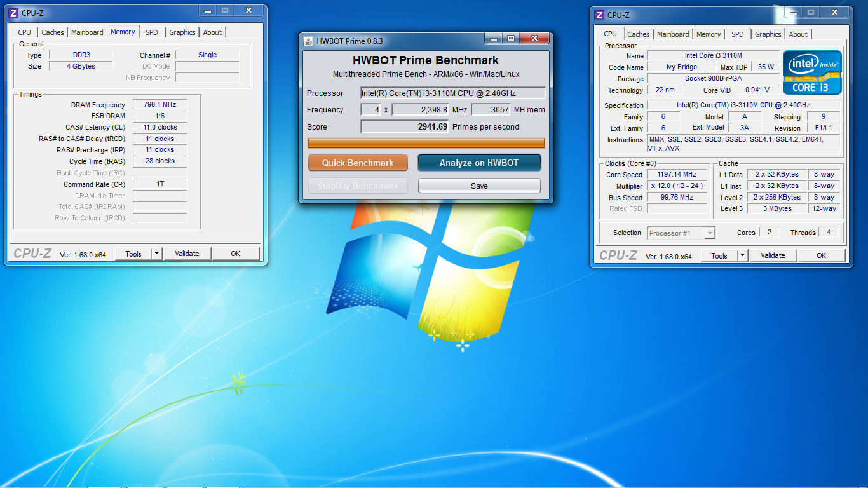Click Multiplier value x 12.0 ( 12 - 24 )

pyautogui.click(x=677, y=186)
